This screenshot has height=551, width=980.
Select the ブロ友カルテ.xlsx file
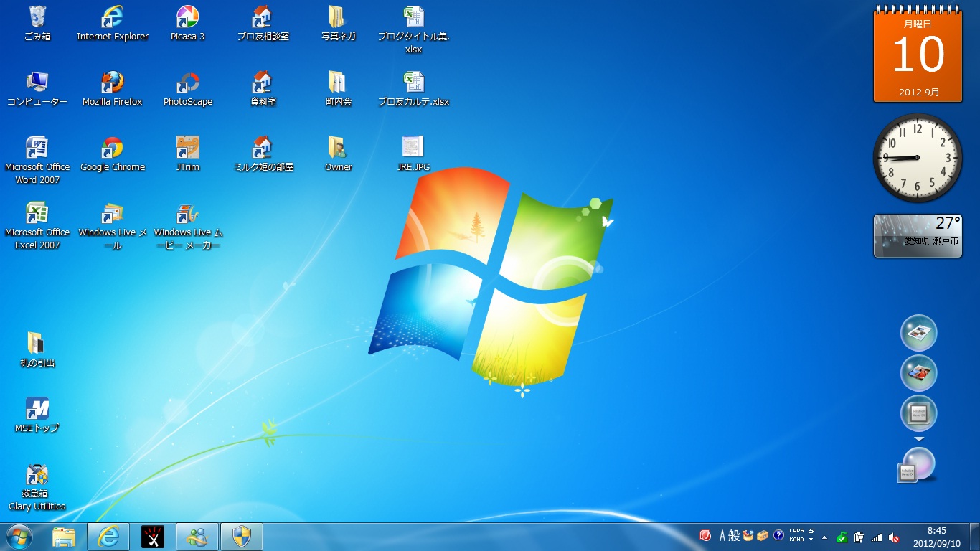pos(413,89)
